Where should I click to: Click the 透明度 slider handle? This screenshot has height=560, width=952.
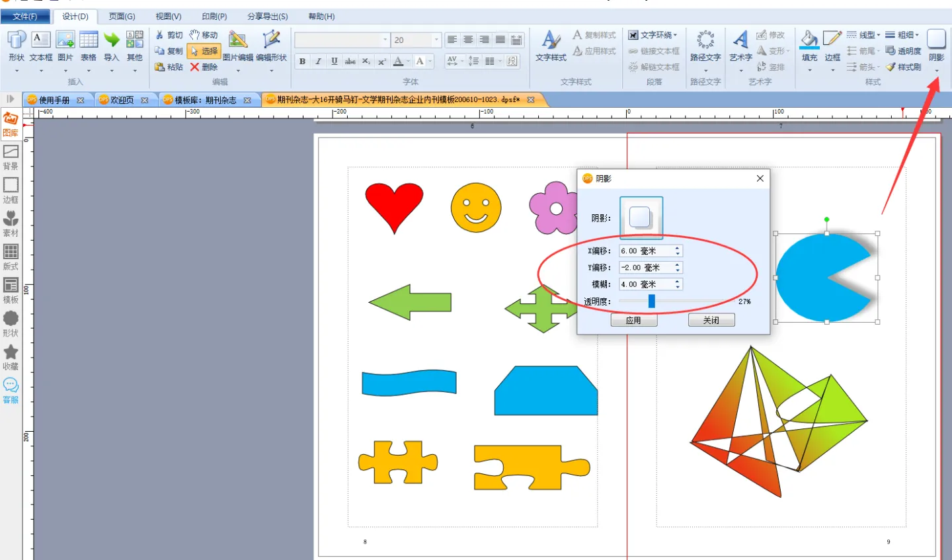point(651,301)
